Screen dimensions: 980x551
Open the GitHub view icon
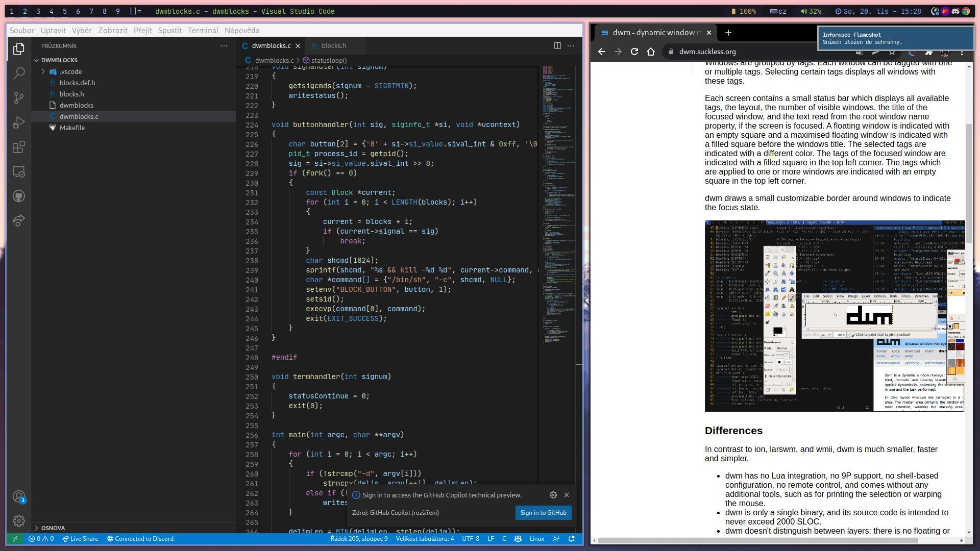(19, 196)
